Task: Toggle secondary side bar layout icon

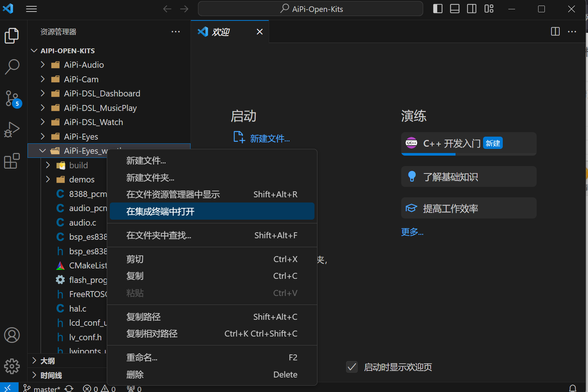Action: coord(472,9)
